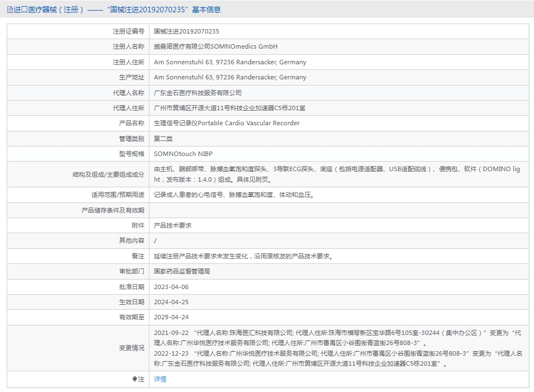Click the 代理人名称 label

pos(129,93)
